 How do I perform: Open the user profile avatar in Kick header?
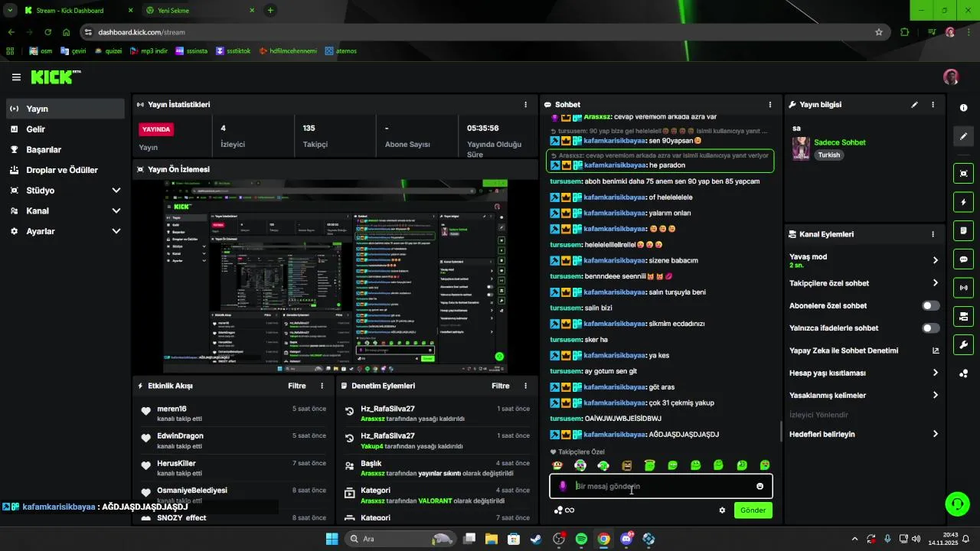[951, 77]
